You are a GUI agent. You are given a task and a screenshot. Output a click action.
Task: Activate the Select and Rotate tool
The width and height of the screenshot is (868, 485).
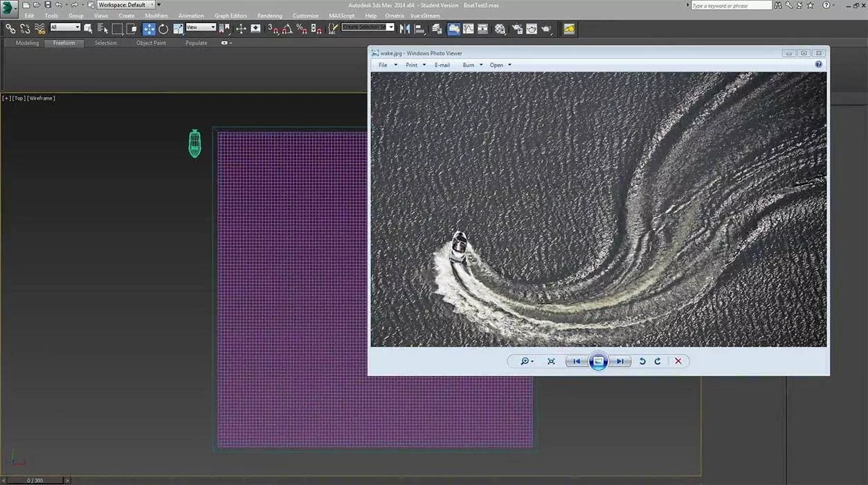click(163, 28)
